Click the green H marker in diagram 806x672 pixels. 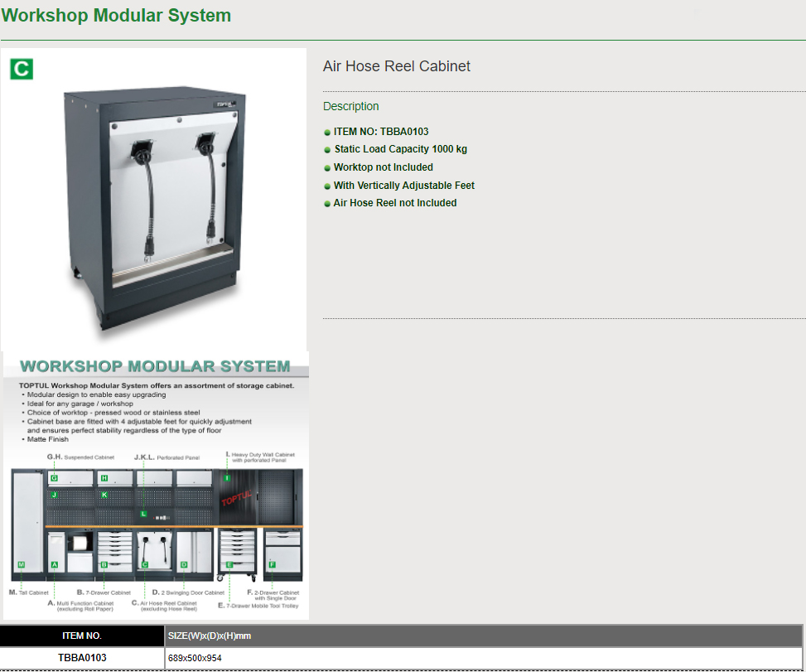(104, 478)
